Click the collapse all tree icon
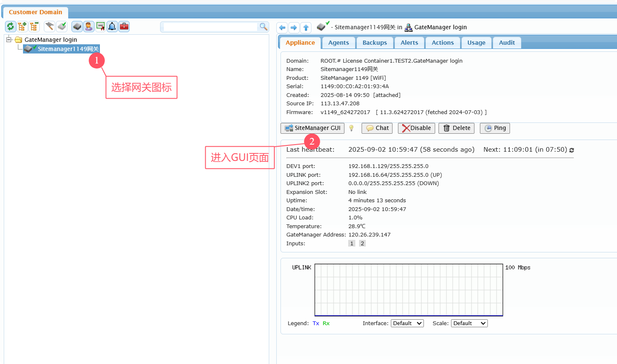 tap(34, 27)
